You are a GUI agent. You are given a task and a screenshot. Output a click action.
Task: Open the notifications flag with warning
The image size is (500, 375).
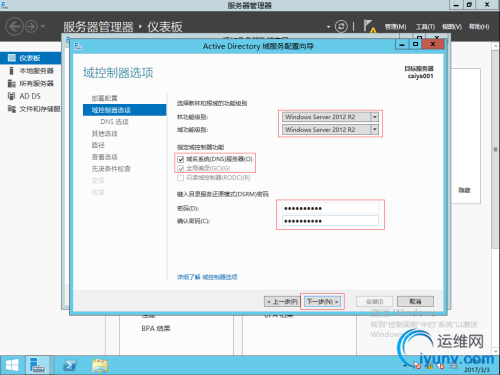369,26
